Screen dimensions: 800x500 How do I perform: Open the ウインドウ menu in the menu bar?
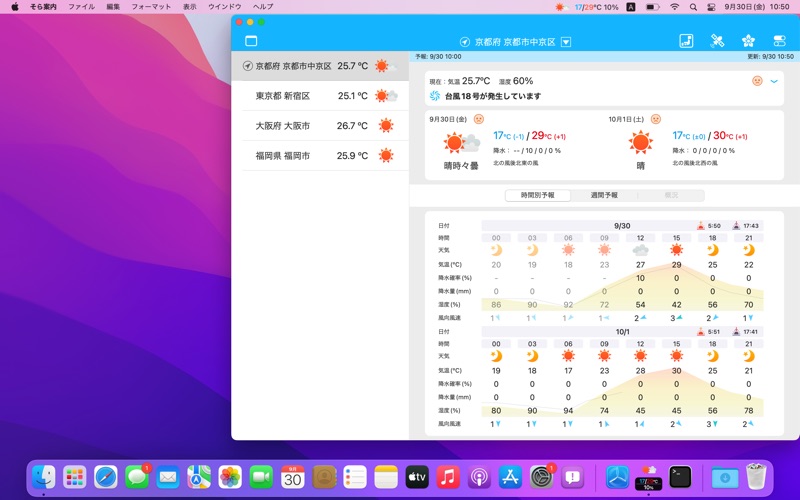click(x=224, y=7)
